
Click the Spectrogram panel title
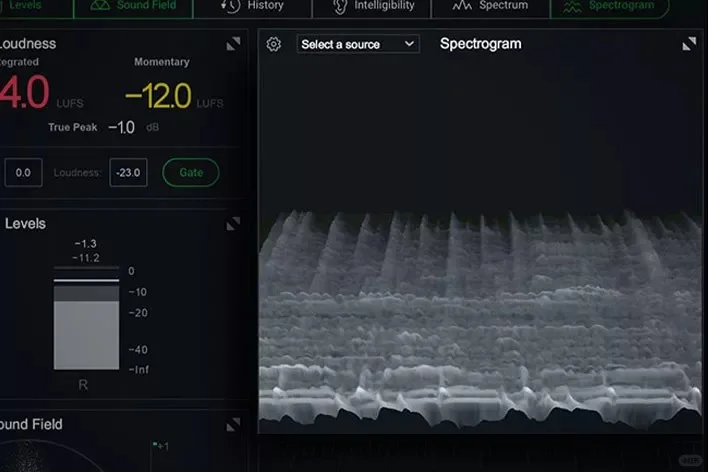[480, 44]
